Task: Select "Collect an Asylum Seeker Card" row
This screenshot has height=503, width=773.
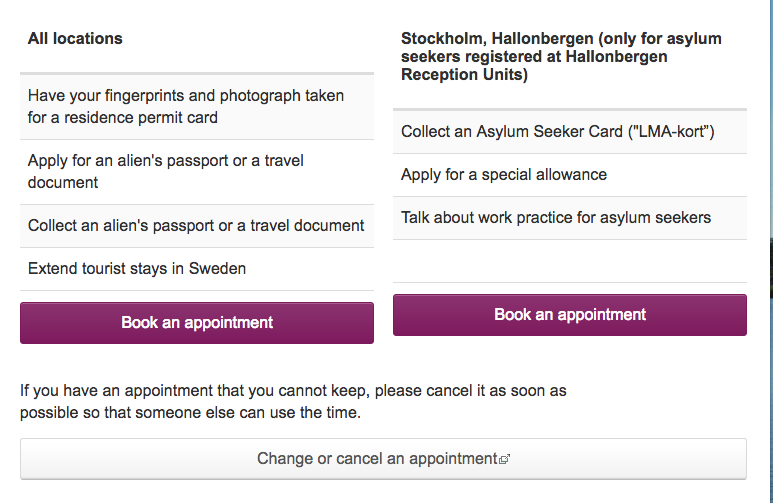Action: point(558,132)
